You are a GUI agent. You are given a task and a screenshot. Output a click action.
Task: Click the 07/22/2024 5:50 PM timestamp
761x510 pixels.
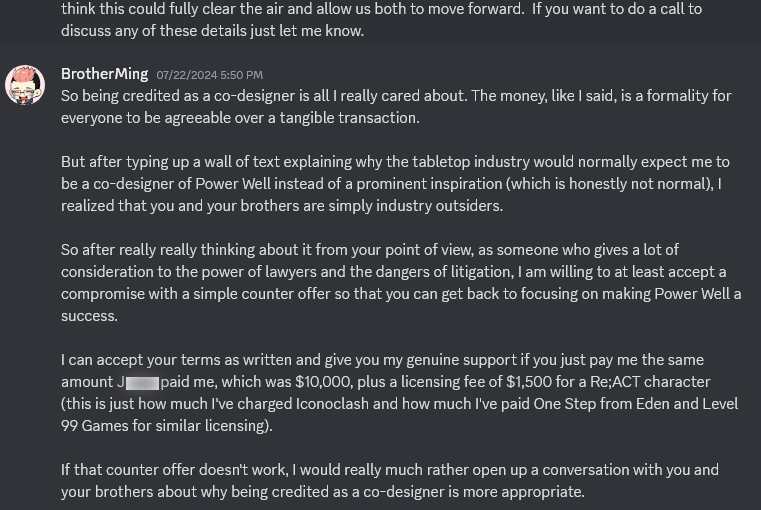(210, 75)
